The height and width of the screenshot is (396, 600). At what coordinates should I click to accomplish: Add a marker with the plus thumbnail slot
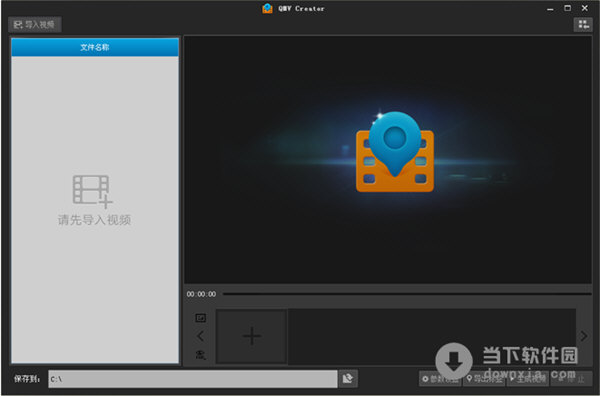click(251, 336)
